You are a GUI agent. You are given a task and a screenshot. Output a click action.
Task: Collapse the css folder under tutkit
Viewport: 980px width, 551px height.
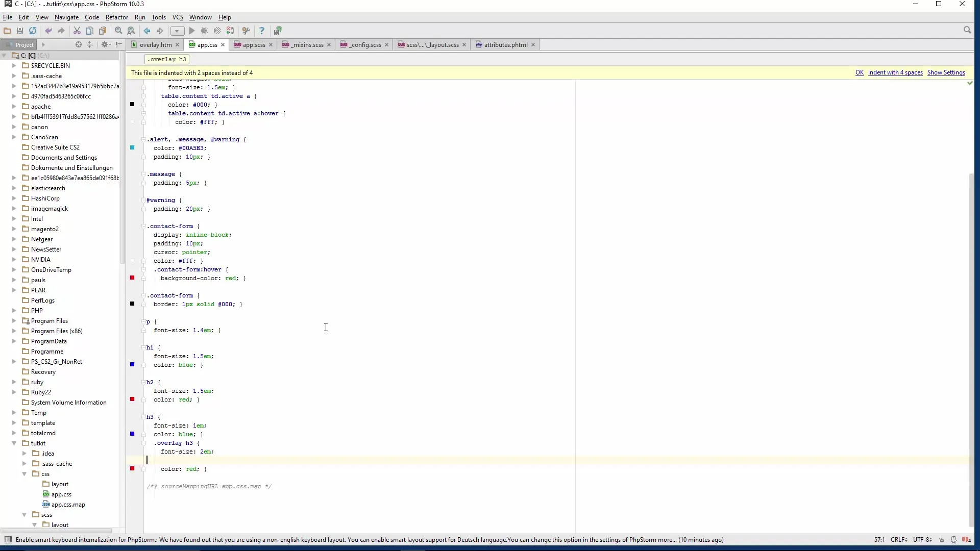click(24, 474)
